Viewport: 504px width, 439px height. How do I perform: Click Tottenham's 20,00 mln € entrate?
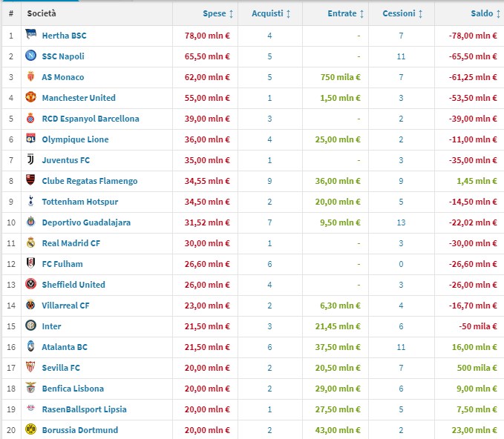click(338, 202)
